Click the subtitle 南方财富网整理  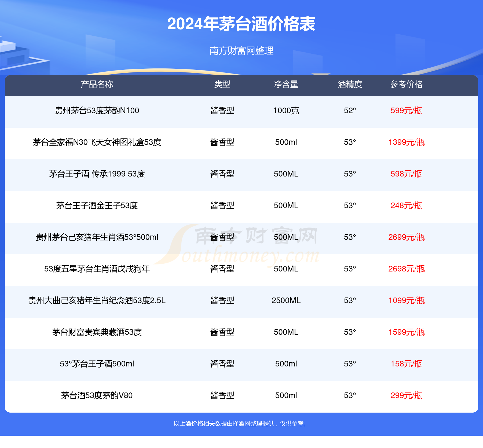tap(241, 51)
